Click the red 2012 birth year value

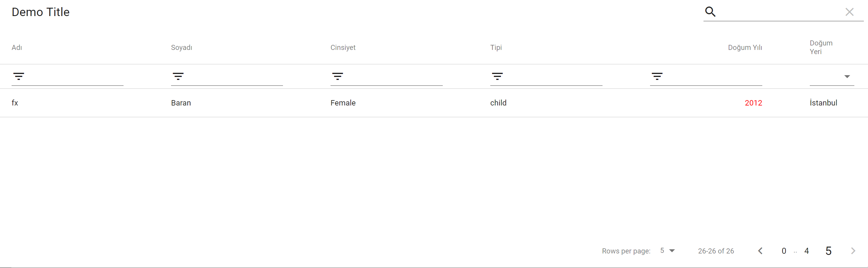click(x=753, y=103)
